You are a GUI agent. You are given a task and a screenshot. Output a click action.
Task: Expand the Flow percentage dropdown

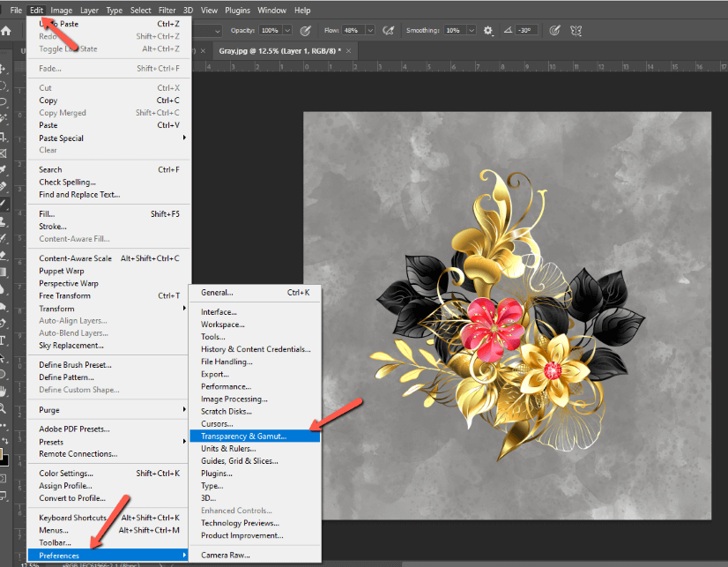pyautogui.click(x=368, y=29)
